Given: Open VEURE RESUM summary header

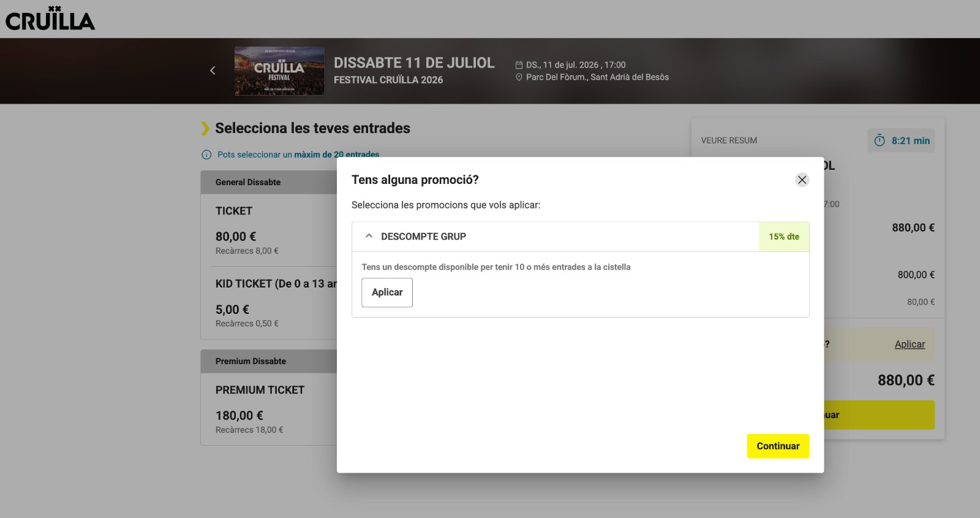Looking at the screenshot, I should [x=729, y=140].
